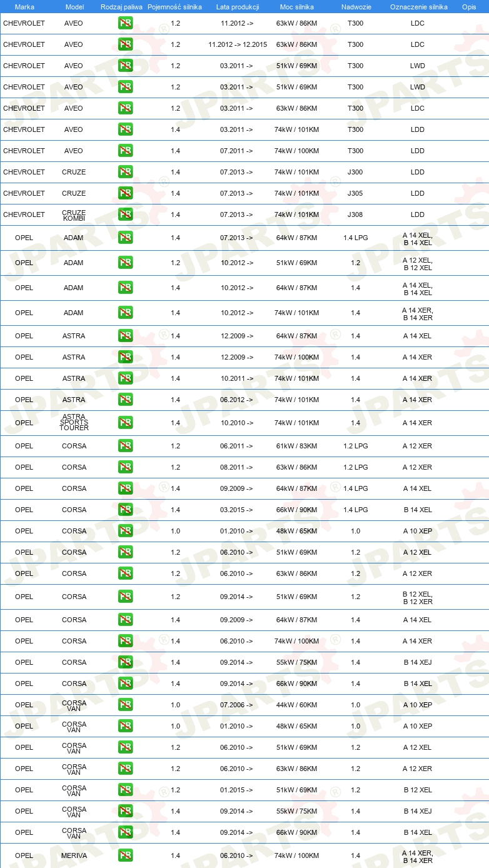
Task: Click the 'Marka' column header
Action: pos(24,7)
